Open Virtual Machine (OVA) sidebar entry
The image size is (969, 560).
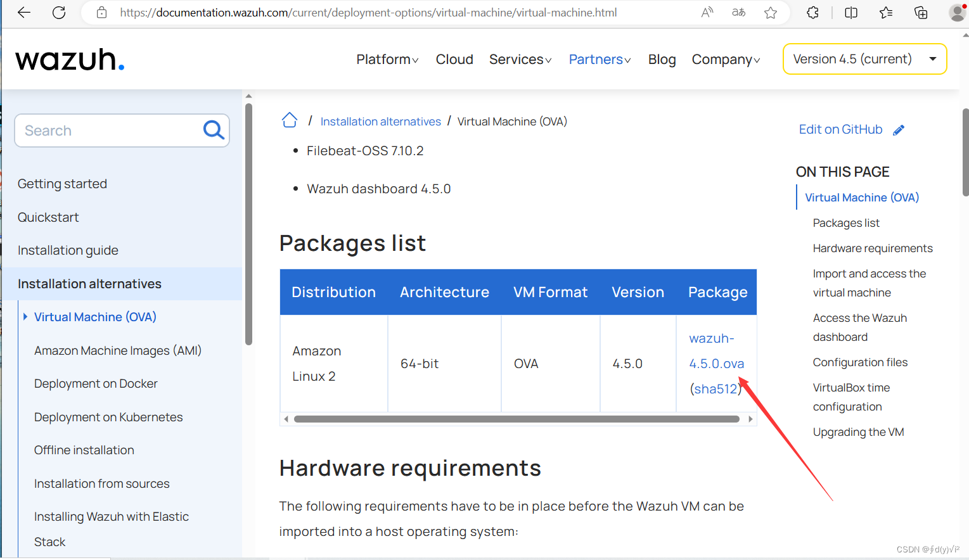[x=95, y=317]
